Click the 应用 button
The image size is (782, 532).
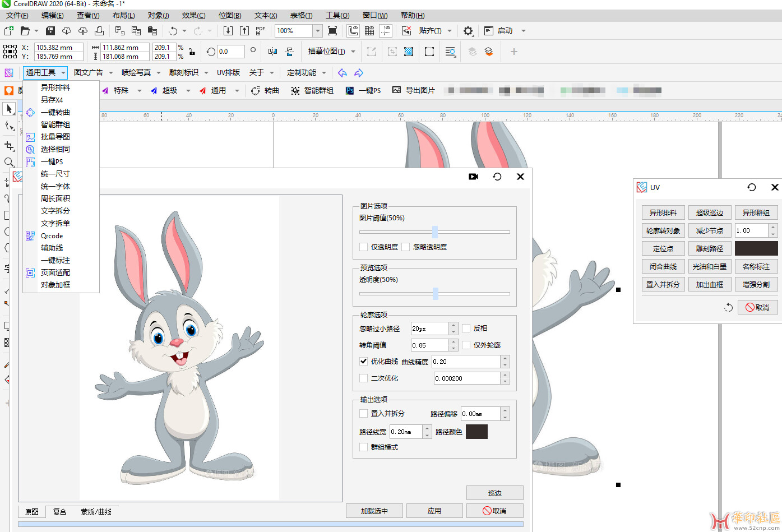pos(434,511)
